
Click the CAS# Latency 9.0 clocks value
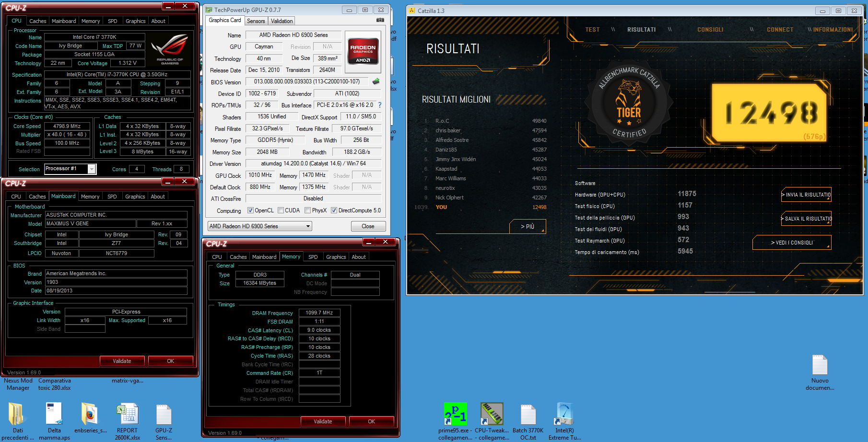click(319, 330)
